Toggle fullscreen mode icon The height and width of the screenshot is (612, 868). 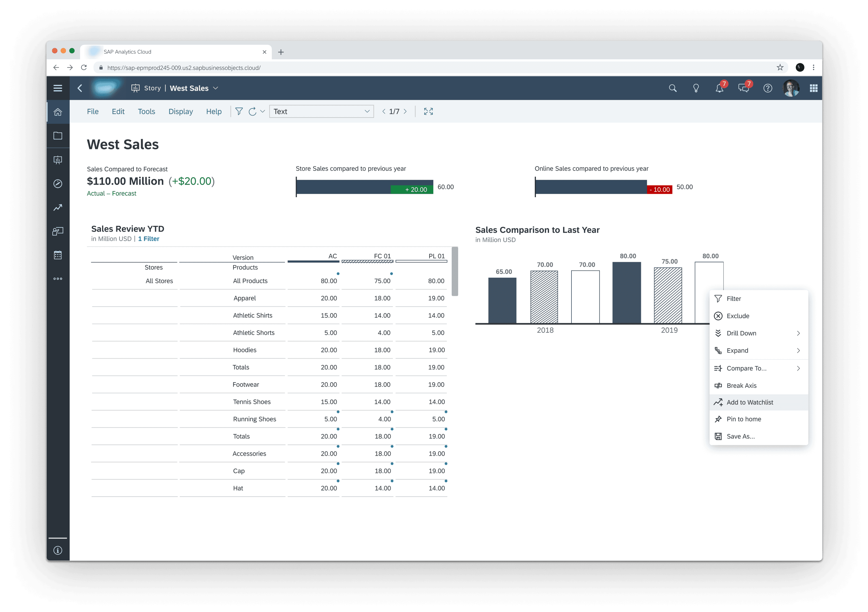pos(428,111)
